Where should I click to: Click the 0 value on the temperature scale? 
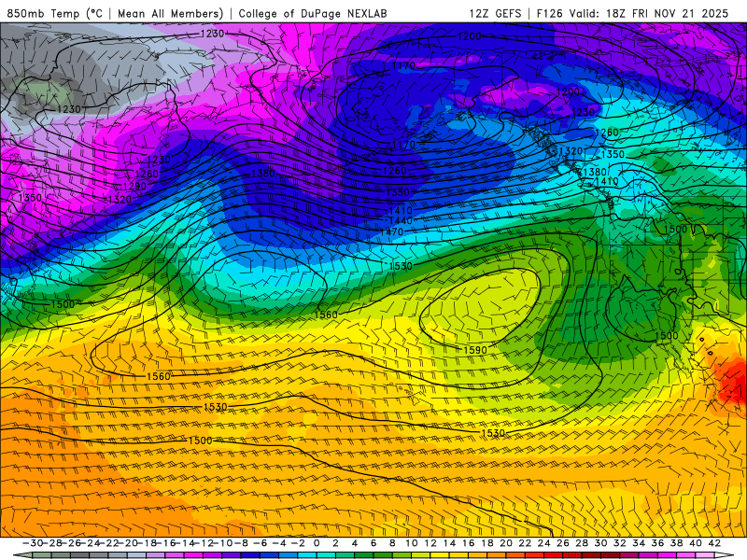point(317,543)
